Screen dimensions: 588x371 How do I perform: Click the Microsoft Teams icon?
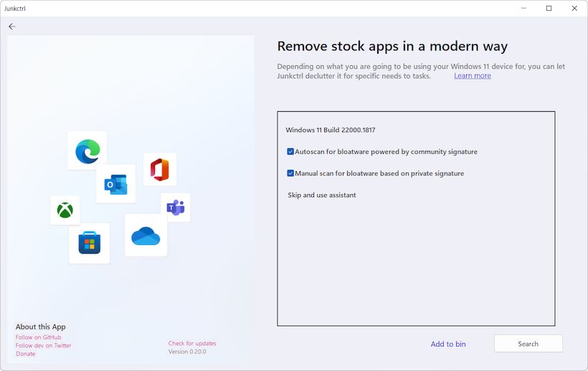pos(175,208)
